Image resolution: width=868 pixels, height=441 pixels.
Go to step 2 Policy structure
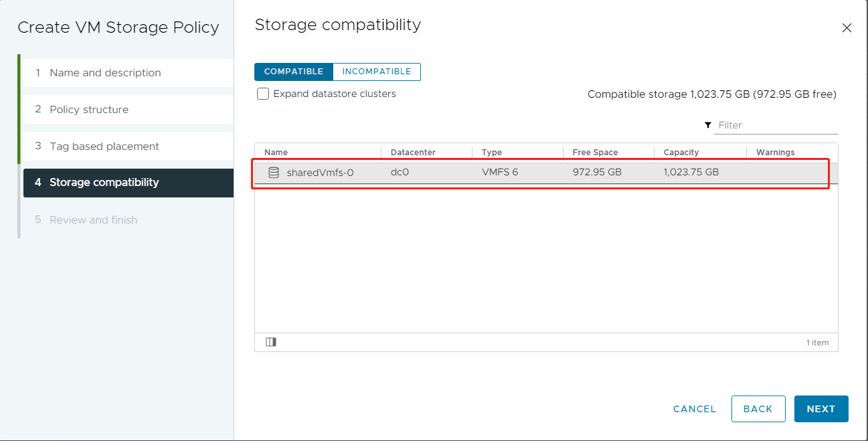(x=128, y=110)
